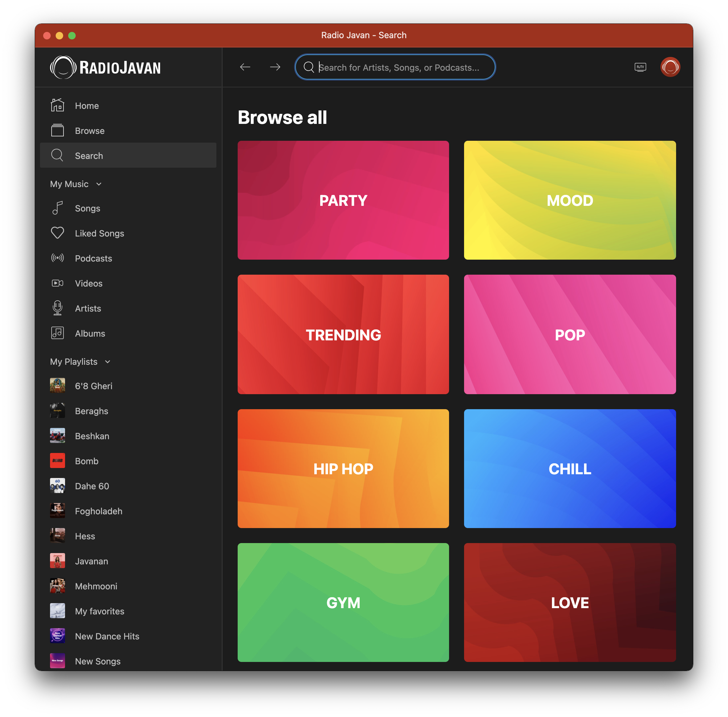728x717 pixels.
Task: Open the Videos section
Action: pos(128,283)
